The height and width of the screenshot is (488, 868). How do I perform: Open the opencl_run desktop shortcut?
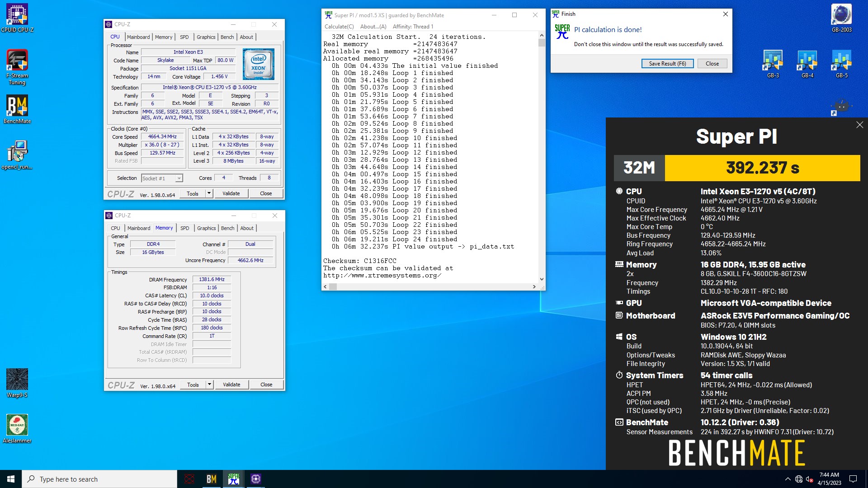(x=17, y=155)
